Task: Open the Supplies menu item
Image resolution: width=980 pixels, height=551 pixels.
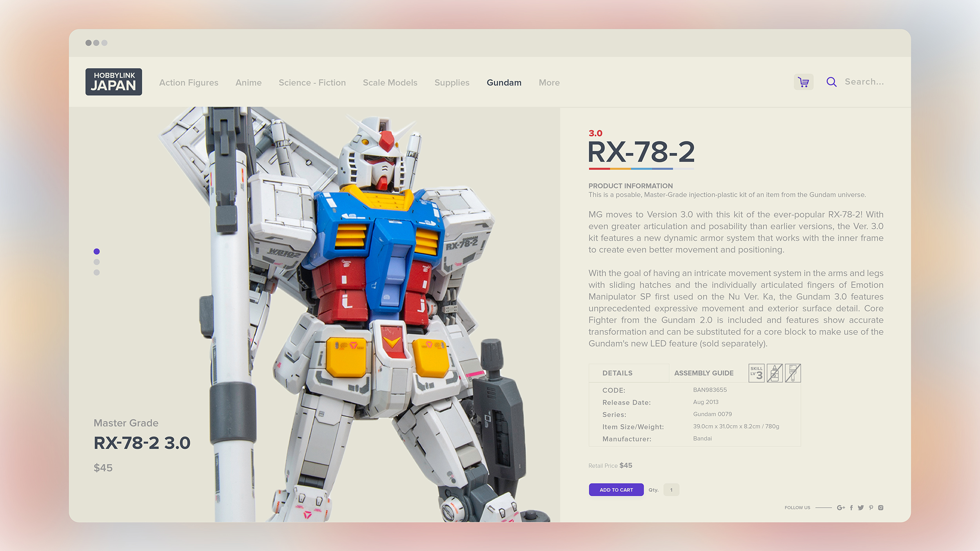Action: [x=452, y=83]
